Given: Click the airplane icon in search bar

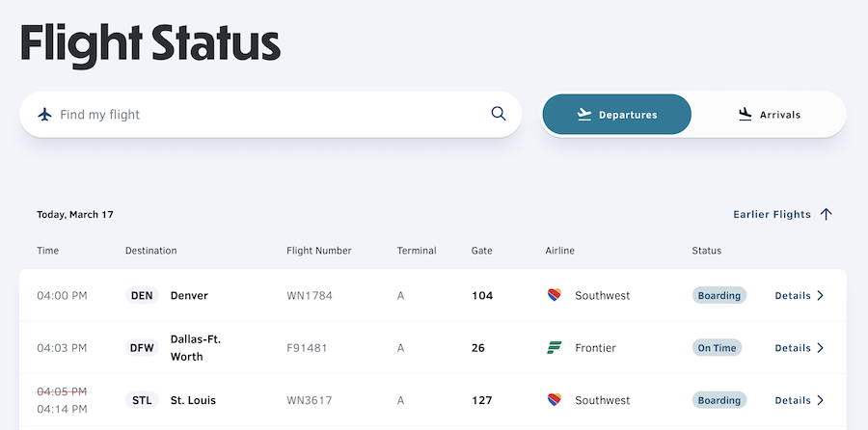Looking at the screenshot, I should [x=44, y=115].
